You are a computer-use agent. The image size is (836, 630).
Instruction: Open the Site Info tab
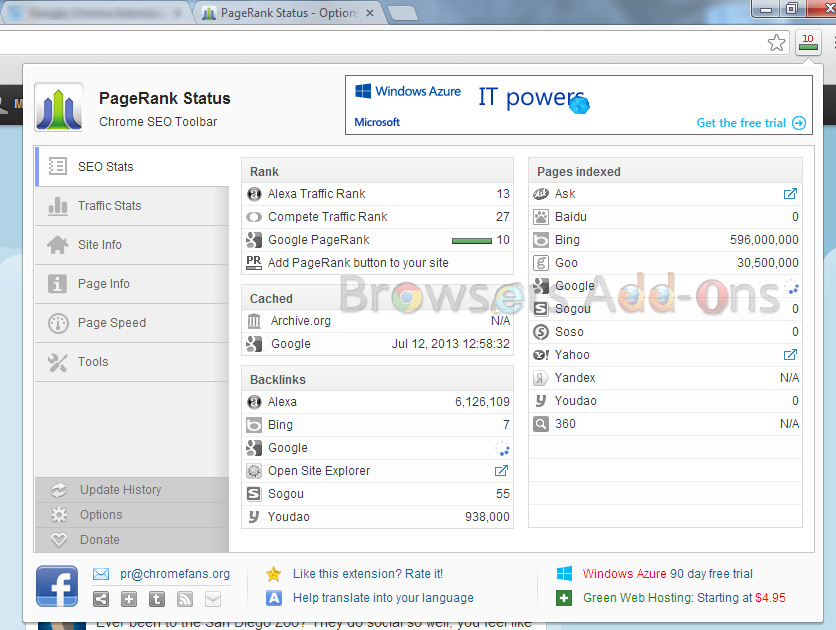pyautogui.click(x=132, y=245)
